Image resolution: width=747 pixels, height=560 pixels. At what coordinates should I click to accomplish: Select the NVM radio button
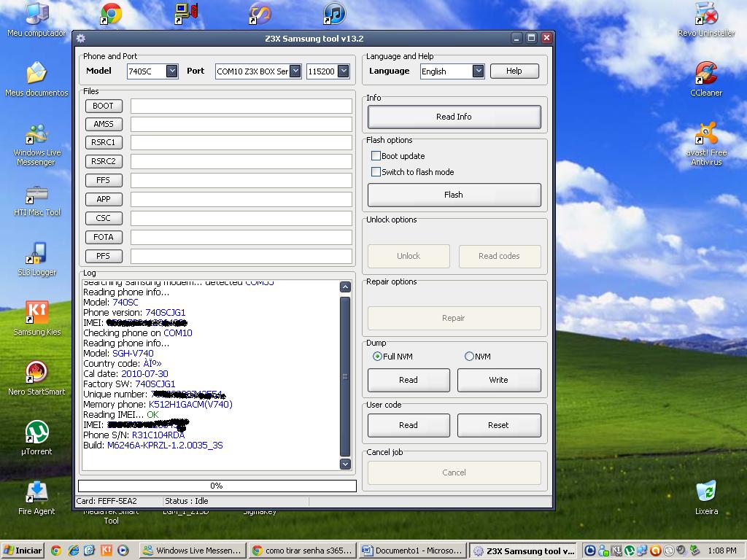[x=469, y=356]
